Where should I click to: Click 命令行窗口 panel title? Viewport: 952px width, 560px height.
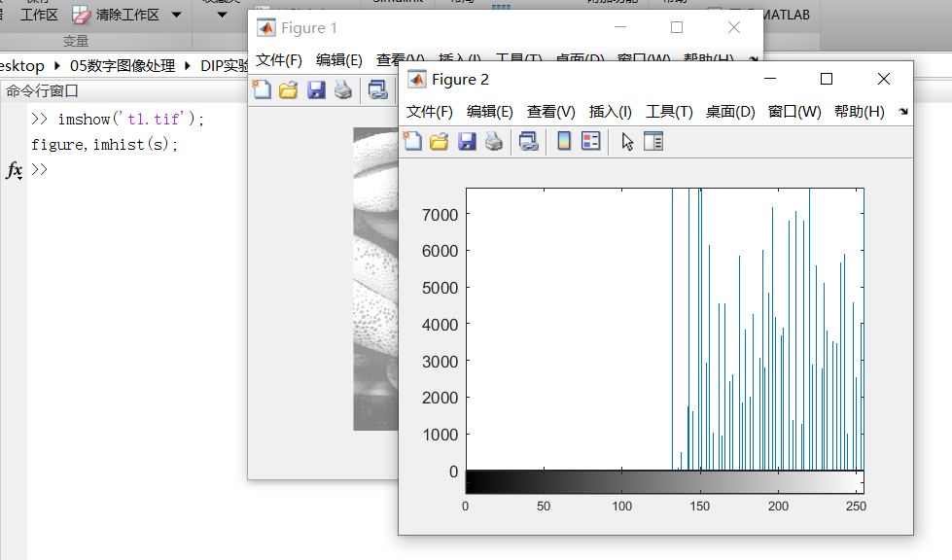click(x=43, y=91)
